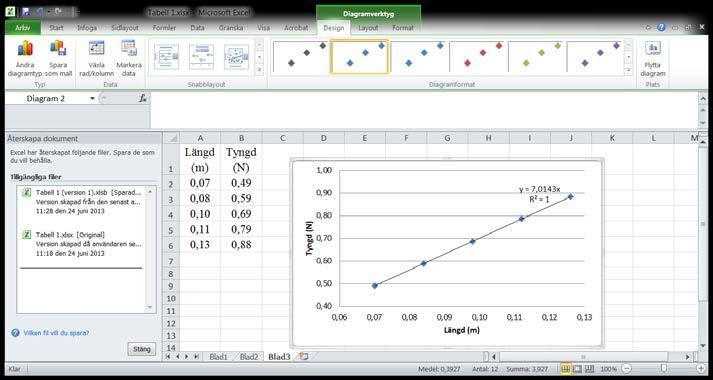Apply first Snabblayout chart layout

coord(166,57)
